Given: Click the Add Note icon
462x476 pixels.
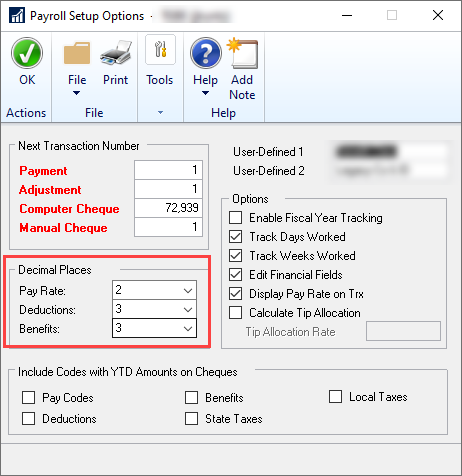Looking at the screenshot, I should (x=242, y=53).
